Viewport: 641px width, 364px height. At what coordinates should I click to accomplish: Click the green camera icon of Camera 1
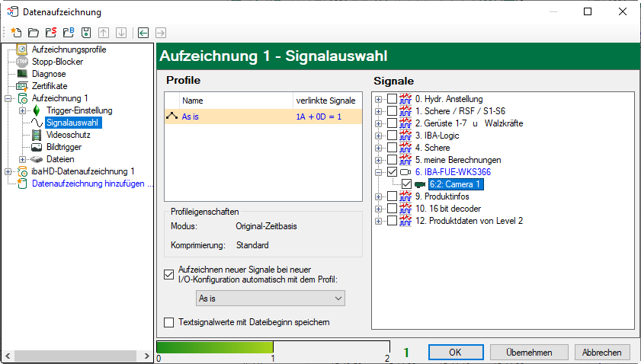click(420, 184)
